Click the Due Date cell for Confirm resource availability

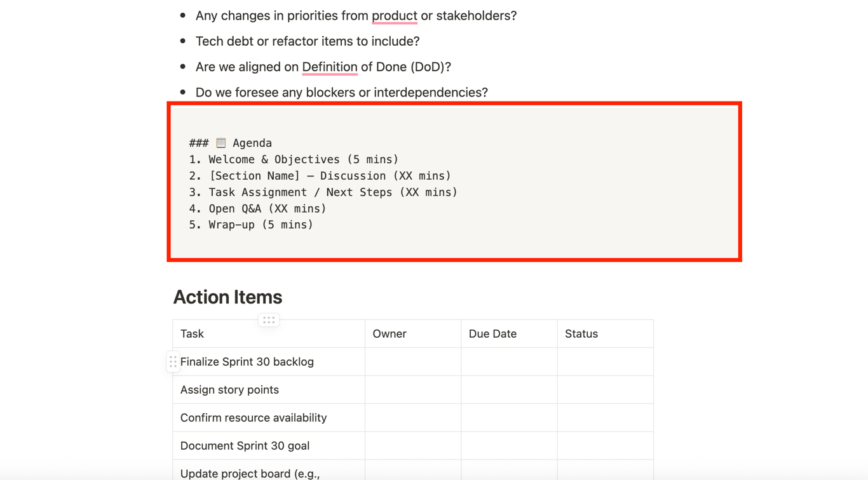pyautogui.click(x=508, y=418)
